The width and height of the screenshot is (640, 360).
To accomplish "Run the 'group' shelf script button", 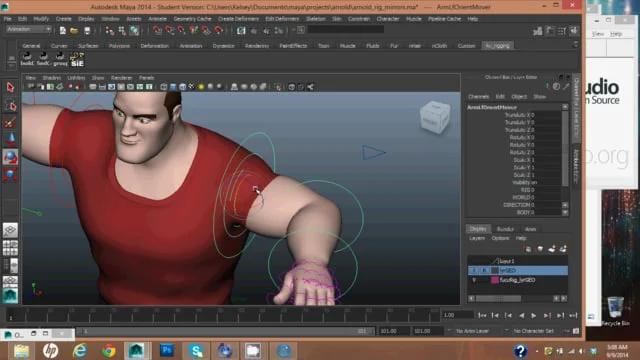I will coord(60,60).
